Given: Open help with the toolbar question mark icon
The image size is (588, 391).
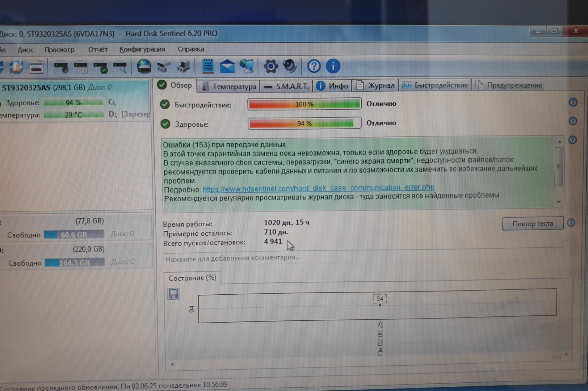Looking at the screenshot, I should coord(314,66).
